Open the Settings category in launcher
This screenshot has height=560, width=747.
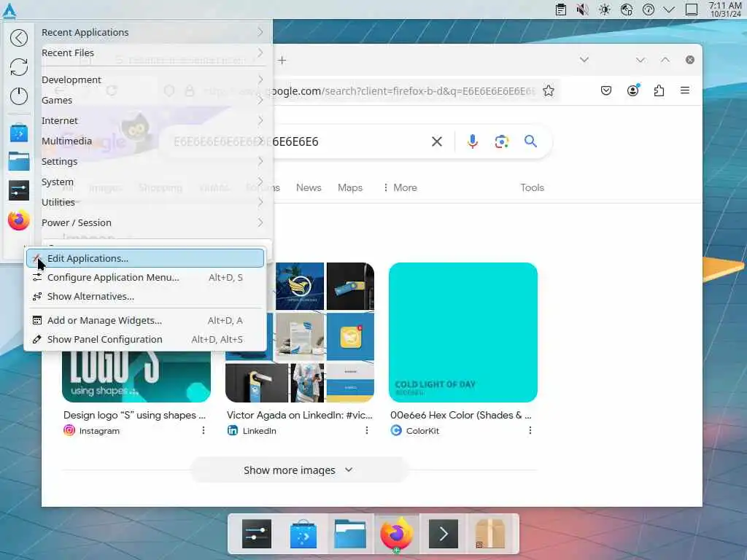pyautogui.click(x=152, y=161)
